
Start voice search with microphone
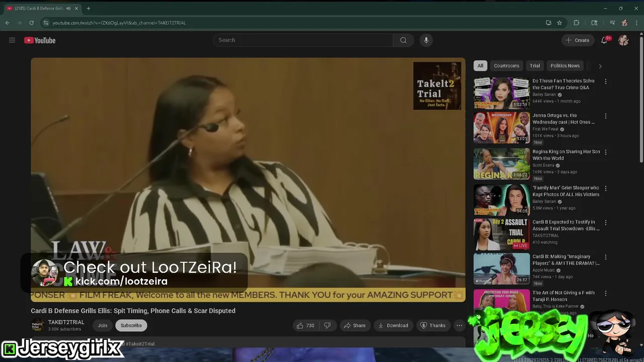click(426, 40)
